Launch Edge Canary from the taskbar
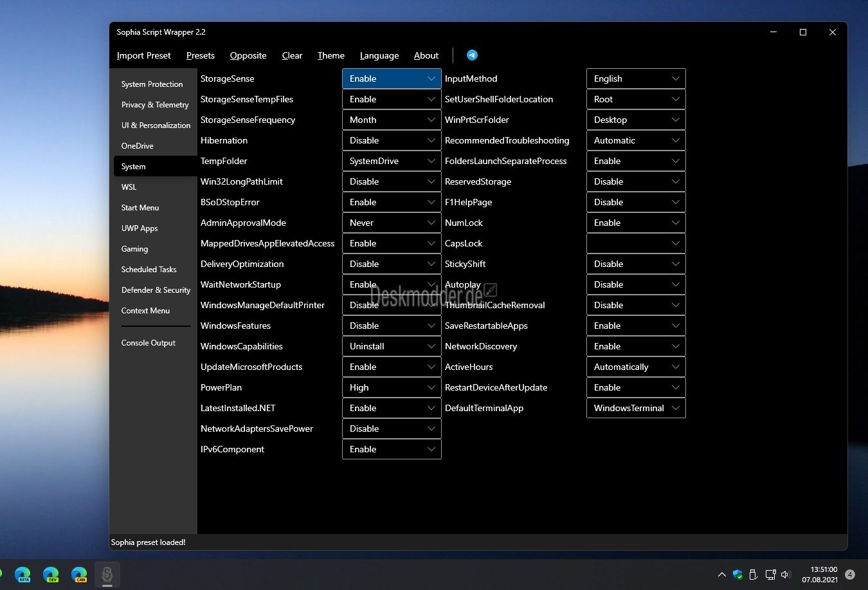The image size is (868, 590). (79, 575)
